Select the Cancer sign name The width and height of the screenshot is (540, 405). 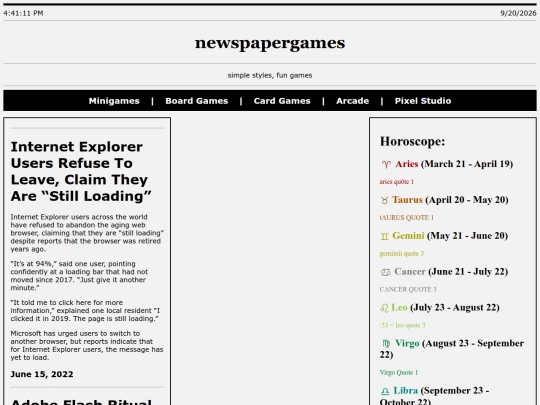pos(410,271)
